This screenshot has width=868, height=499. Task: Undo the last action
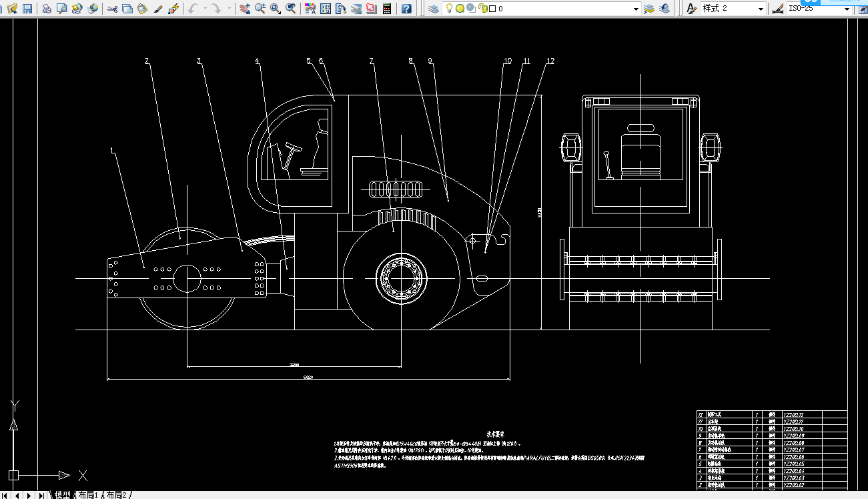click(193, 9)
